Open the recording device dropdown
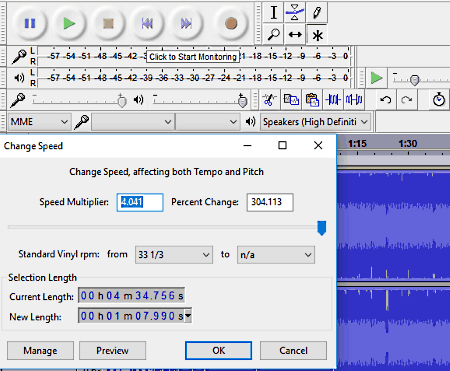 (133, 122)
